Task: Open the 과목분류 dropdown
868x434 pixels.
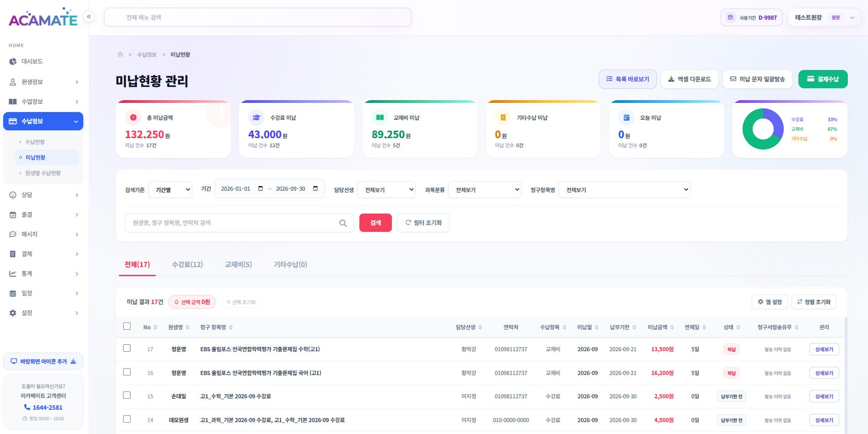Action: click(485, 190)
